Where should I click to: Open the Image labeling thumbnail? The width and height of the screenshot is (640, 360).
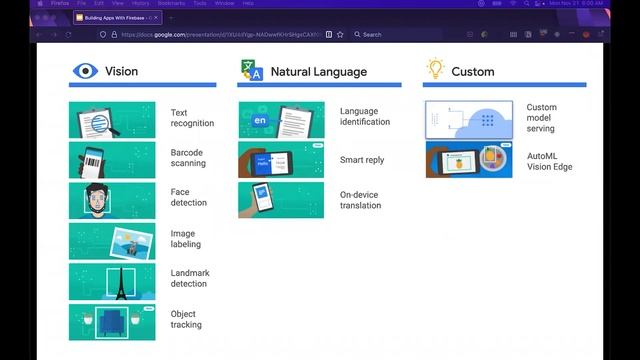[x=112, y=241]
